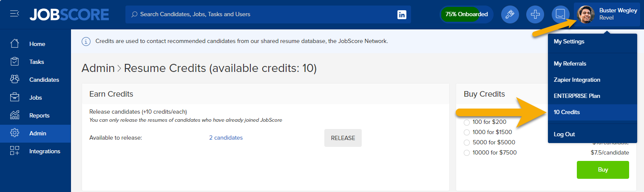Open My Referrals menu item
The image size is (644, 192).
593,63
